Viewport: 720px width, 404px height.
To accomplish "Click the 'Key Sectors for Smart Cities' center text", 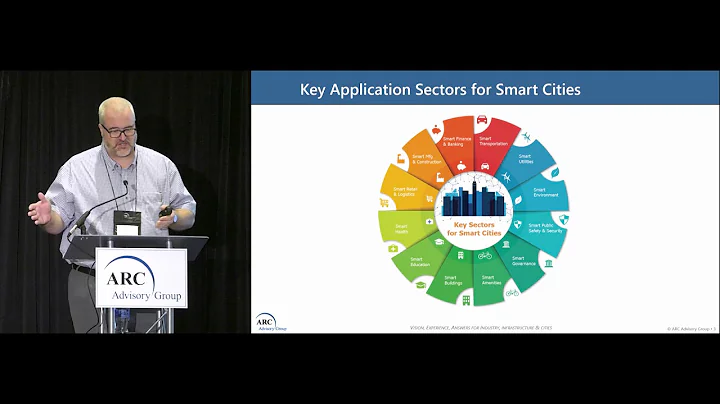I will [x=474, y=229].
